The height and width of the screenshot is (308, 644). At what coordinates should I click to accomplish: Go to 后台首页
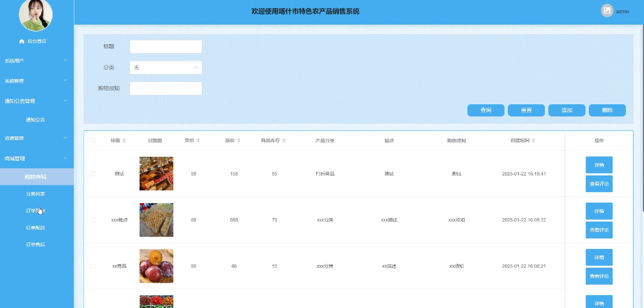[36, 41]
